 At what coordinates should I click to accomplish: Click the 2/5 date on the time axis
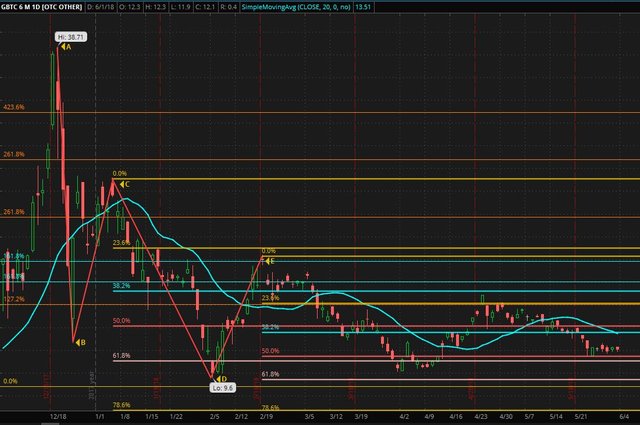[214, 417]
